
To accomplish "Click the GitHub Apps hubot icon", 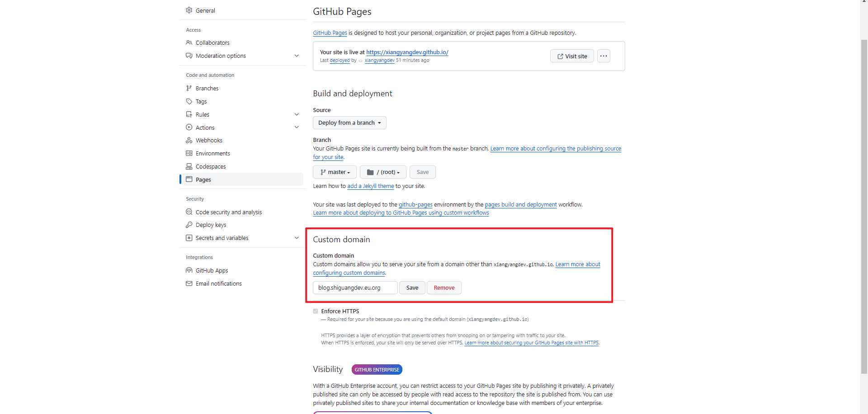I will pyautogui.click(x=189, y=270).
